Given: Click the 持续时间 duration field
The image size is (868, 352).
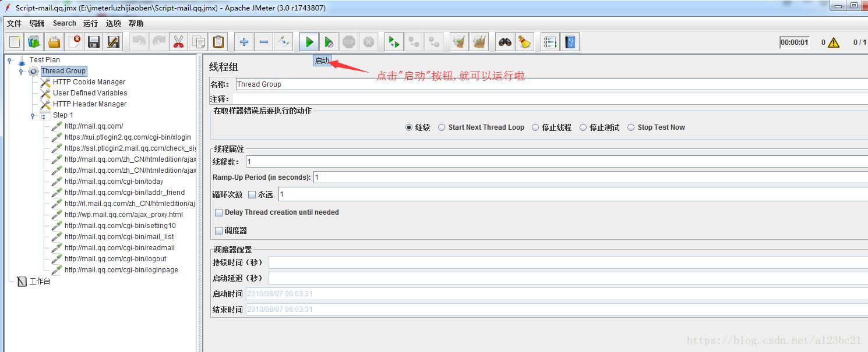Looking at the screenshot, I should pyautogui.click(x=568, y=262).
